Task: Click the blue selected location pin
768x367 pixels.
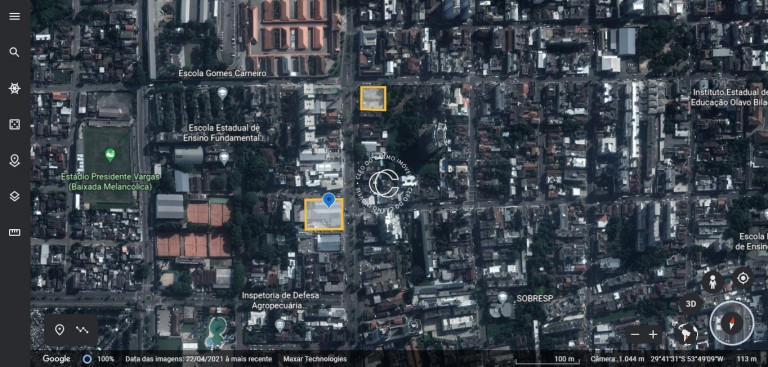Action: [x=329, y=200]
